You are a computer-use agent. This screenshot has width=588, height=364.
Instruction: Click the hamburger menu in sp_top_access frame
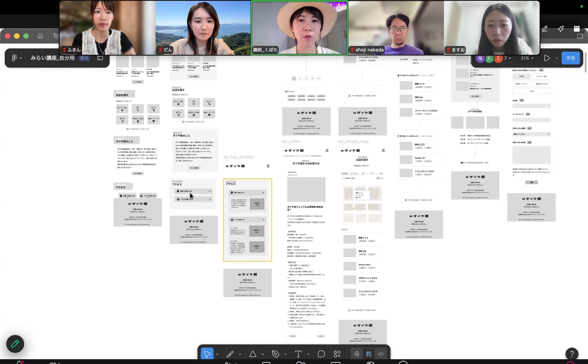point(268,166)
